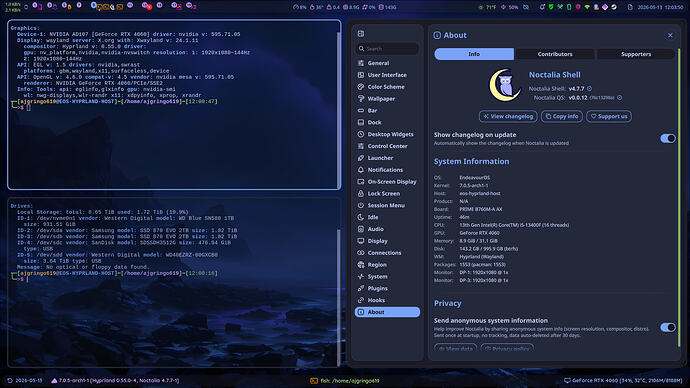Click the 36° temperature indicator in top bar
The height and width of the screenshot is (388, 690).
click(x=316, y=7)
